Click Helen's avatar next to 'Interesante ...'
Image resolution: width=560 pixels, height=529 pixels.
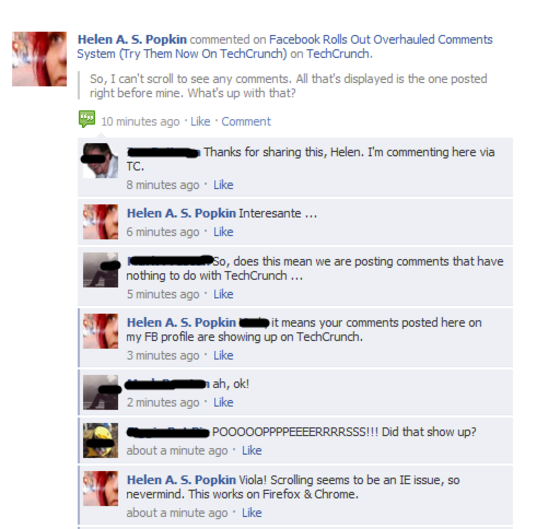tap(100, 222)
